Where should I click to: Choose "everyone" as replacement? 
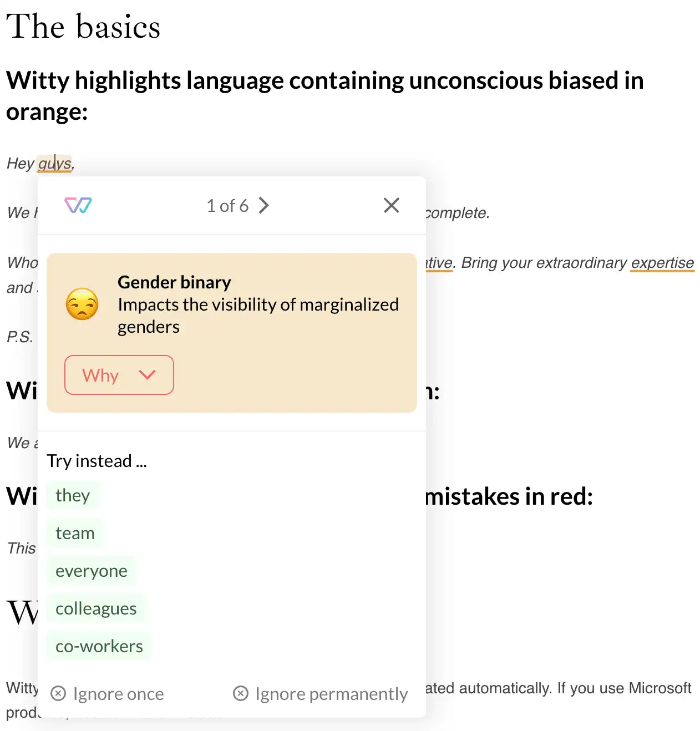[92, 571]
